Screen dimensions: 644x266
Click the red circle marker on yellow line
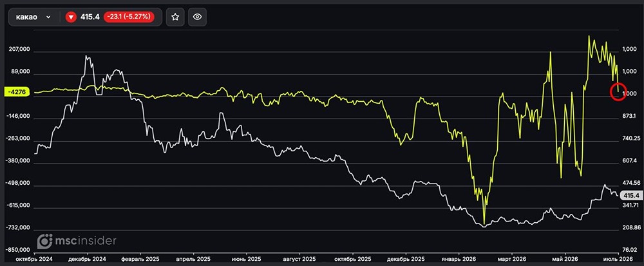[618, 91]
